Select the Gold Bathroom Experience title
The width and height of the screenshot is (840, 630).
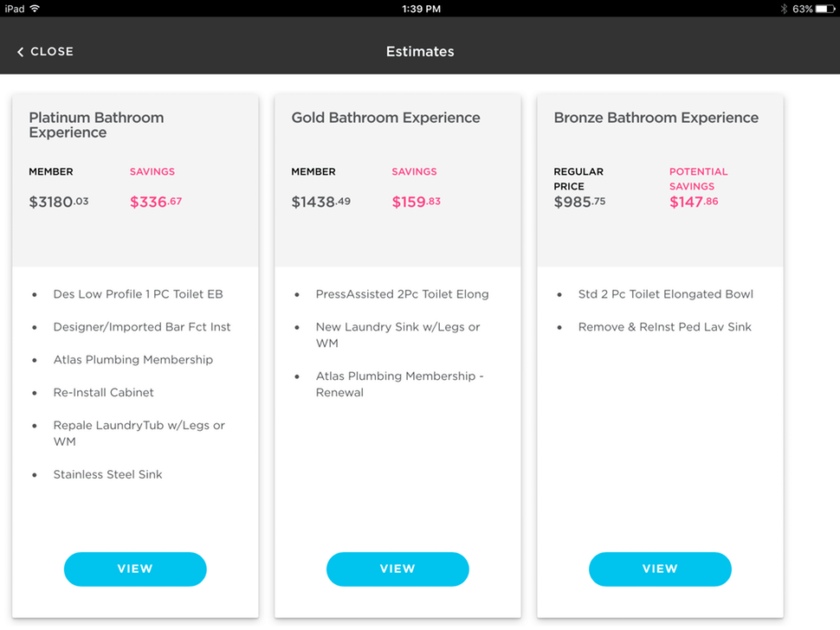point(385,118)
